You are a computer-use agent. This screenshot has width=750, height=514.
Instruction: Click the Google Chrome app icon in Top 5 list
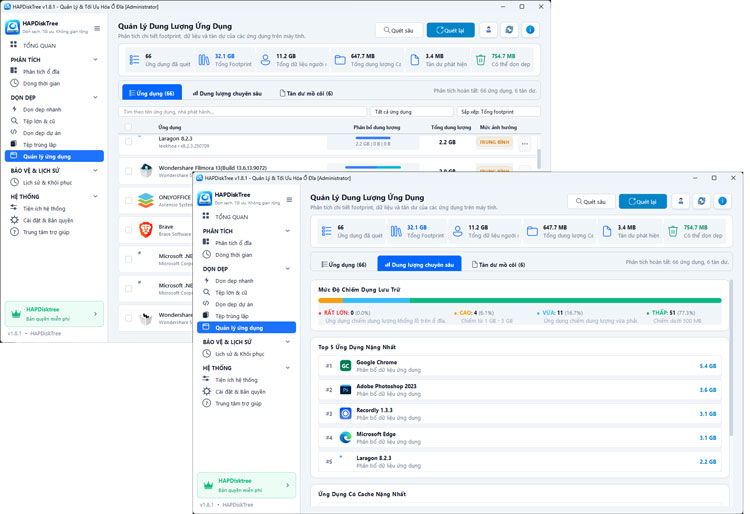pos(345,366)
